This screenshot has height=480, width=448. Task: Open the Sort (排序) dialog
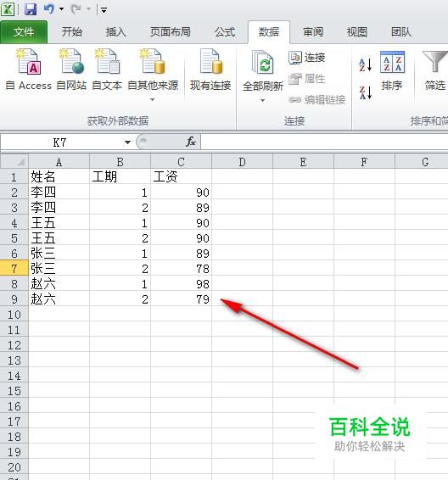pyautogui.click(x=392, y=70)
